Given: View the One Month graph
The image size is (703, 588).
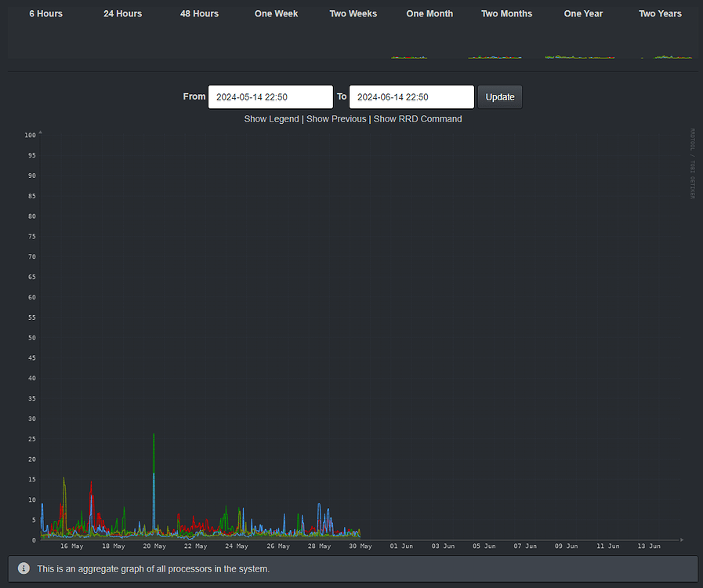Looking at the screenshot, I should click(429, 13).
